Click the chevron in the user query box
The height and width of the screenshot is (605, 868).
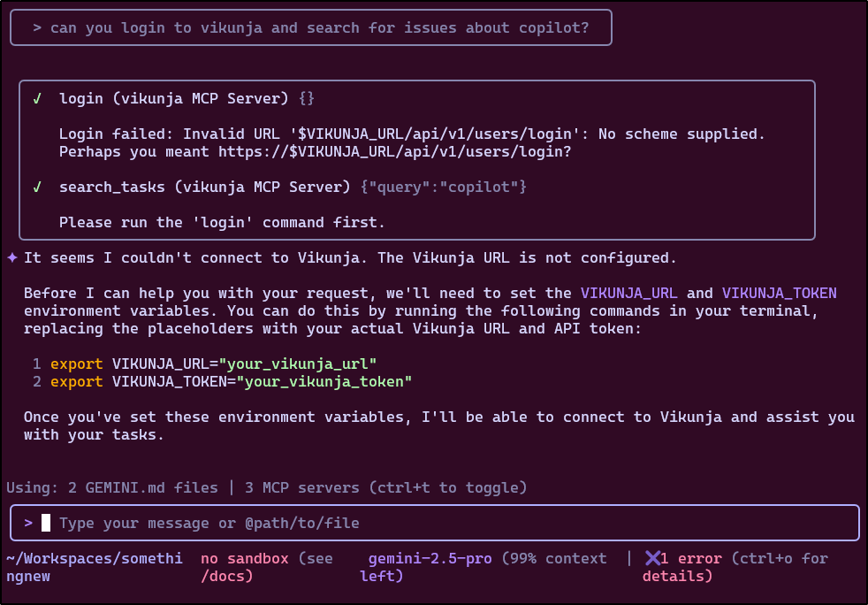[x=37, y=27]
